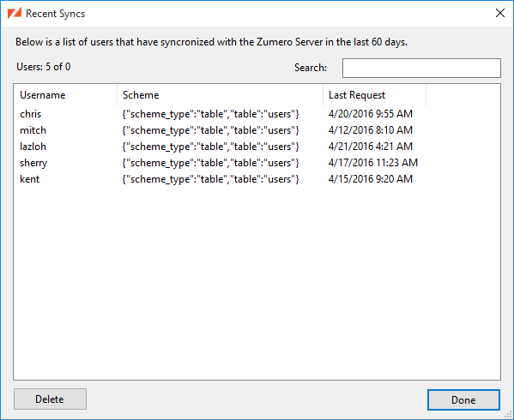514x420 pixels.
Task: Click empty area of the users list
Action: pos(257,281)
